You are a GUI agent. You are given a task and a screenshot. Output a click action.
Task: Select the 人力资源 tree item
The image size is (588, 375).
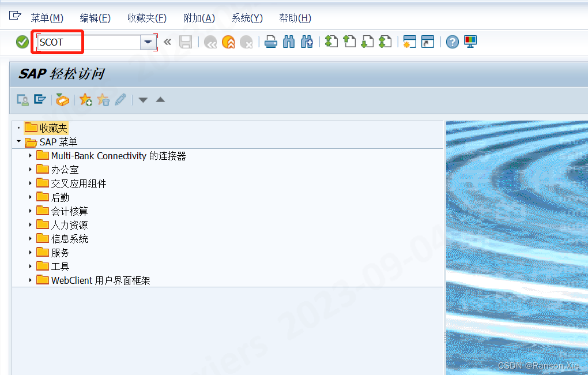69,225
